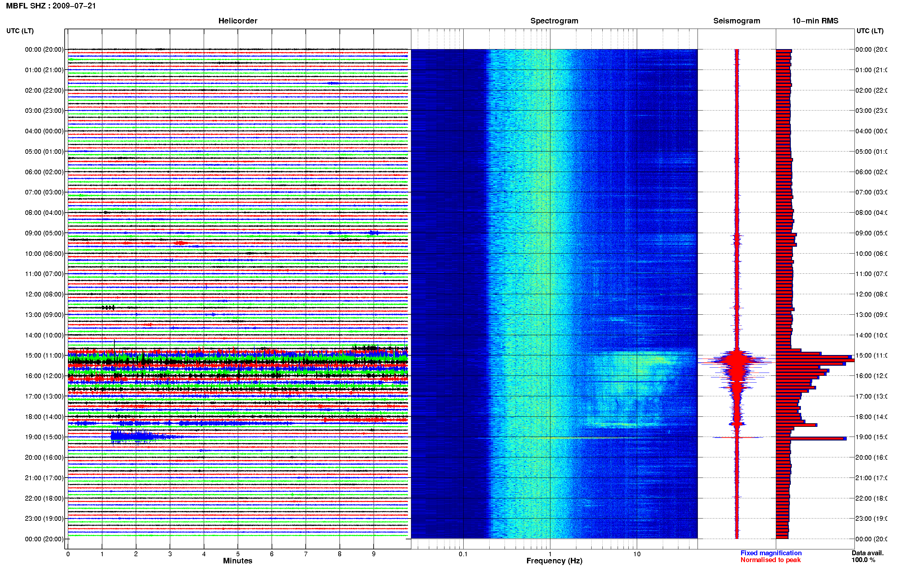Click the right UTC (LT) axis label
Viewport: 924px width, 578px height.
pyautogui.click(x=870, y=31)
